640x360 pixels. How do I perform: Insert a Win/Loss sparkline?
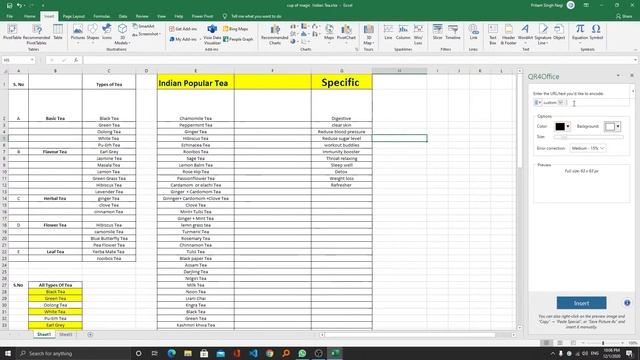418,34
